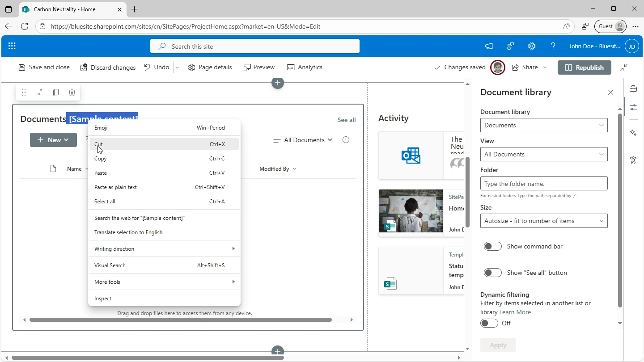The width and height of the screenshot is (644, 362).
Task: Open the toolbox icon in right rail
Action: click(x=633, y=89)
